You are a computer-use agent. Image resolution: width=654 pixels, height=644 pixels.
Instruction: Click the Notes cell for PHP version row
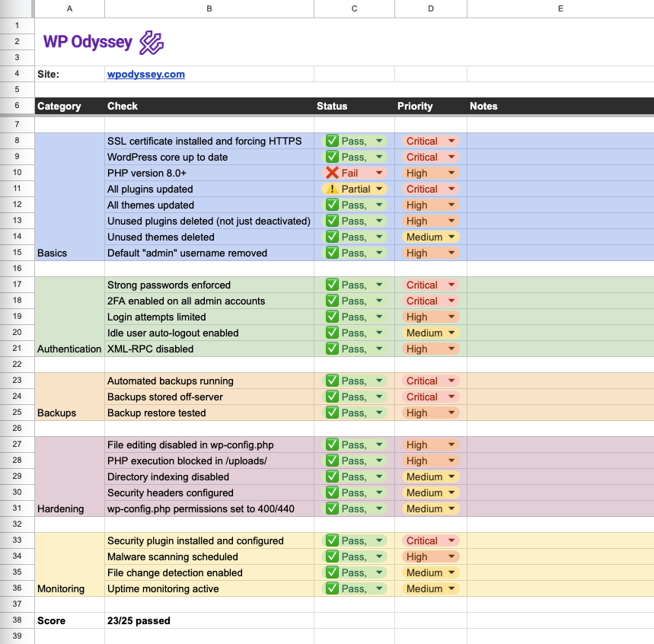pos(560,173)
